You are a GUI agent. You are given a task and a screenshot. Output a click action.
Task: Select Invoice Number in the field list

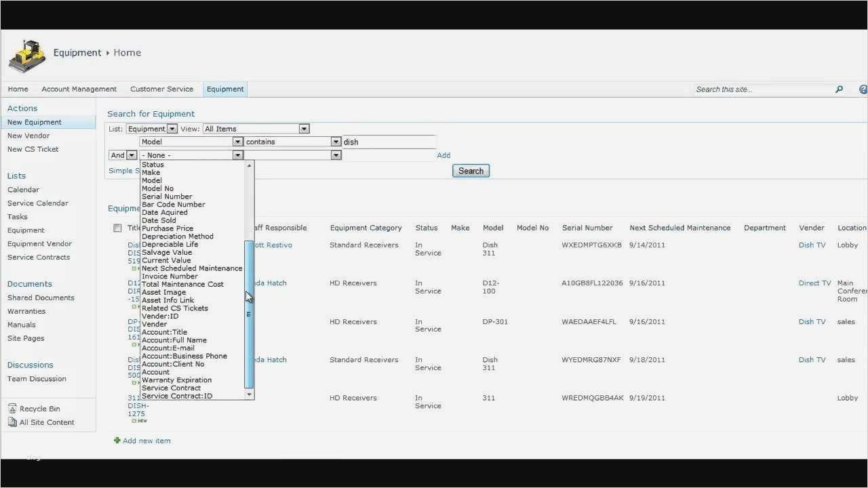pos(170,277)
